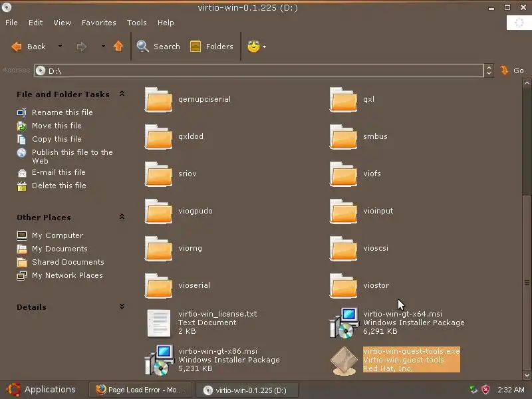Click the Views smiley icon
Viewport: 532px width, 399px height.
click(x=253, y=46)
